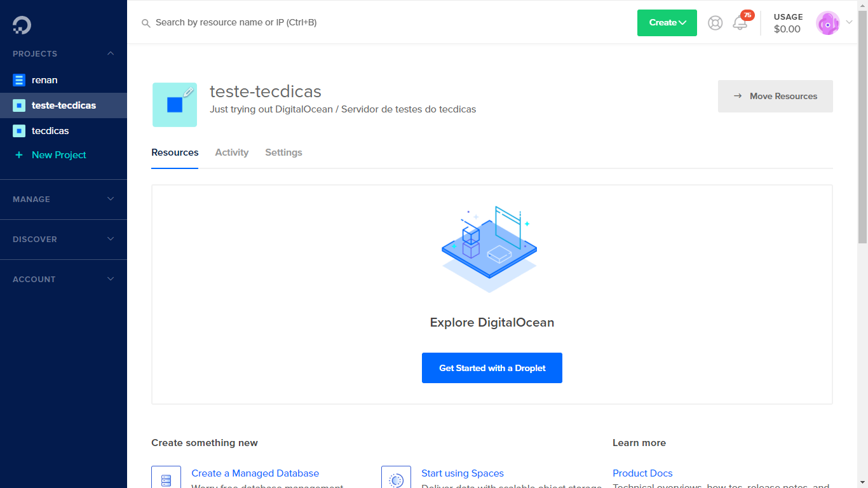Switch to the Resources tab

(x=175, y=152)
